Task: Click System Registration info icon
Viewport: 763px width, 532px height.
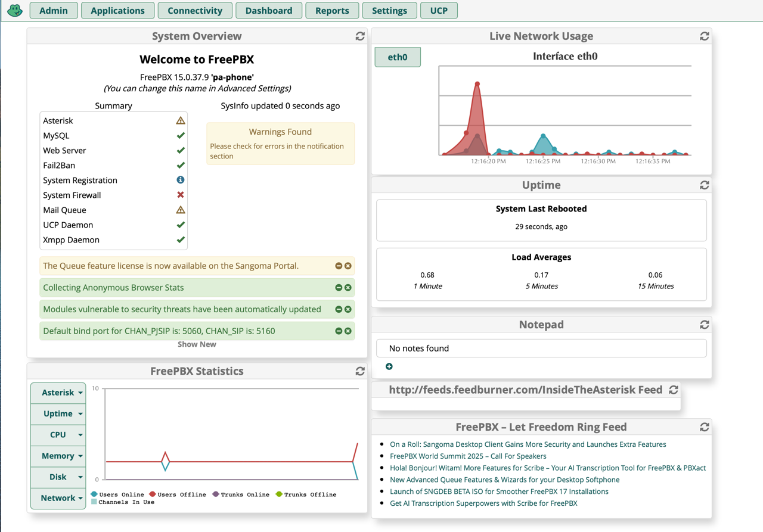Action: click(181, 180)
